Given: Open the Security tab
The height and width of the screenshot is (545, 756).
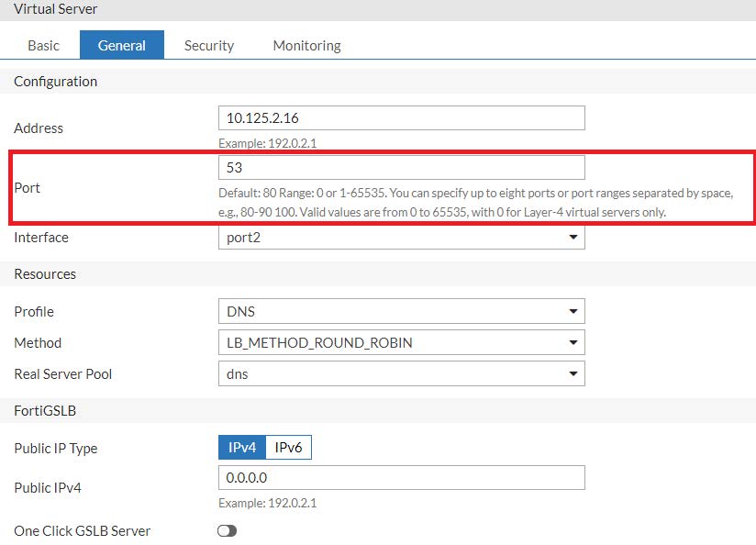Looking at the screenshot, I should pos(208,44).
